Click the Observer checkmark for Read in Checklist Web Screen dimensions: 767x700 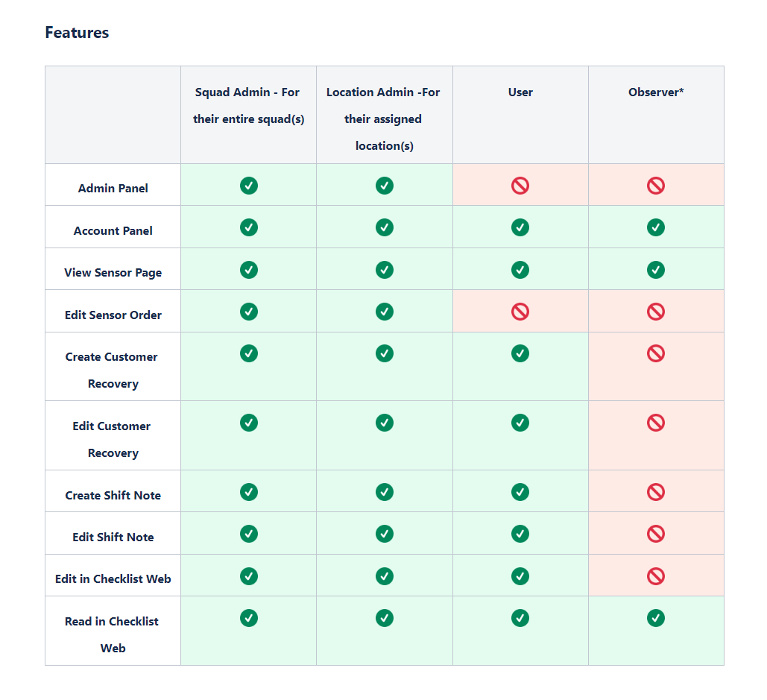pos(655,618)
